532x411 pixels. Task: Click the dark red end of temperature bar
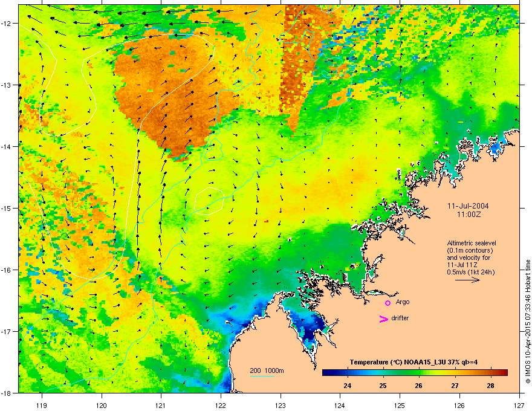pyautogui.click(x=504, y=372)
